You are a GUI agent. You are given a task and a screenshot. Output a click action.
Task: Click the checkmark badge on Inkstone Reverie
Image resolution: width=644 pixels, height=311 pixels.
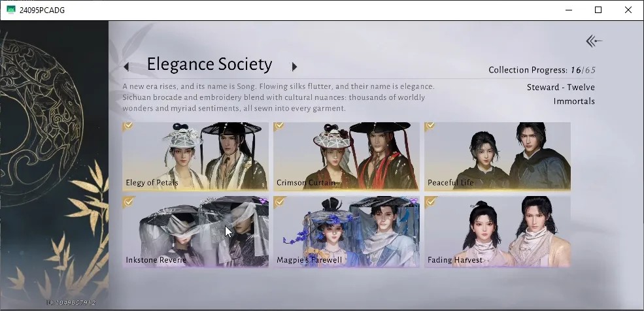pos(128,201)
